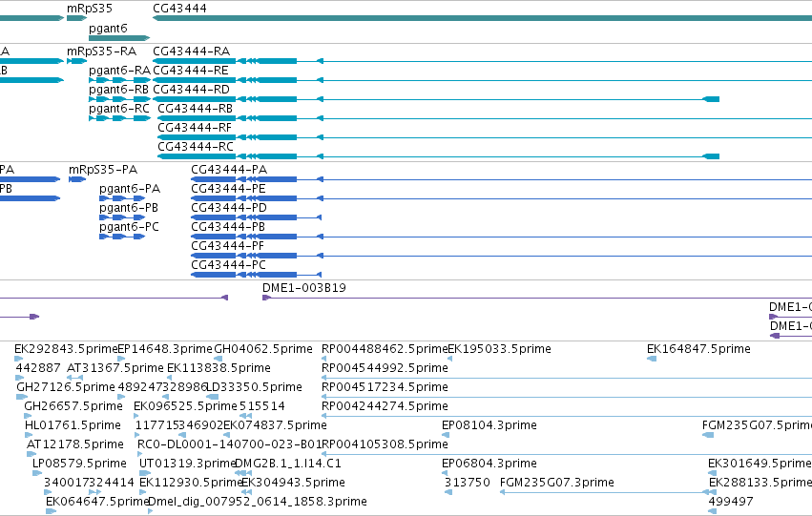Select transcript mRpS35-RA
The width and height of the screenshot is (812, 516).
(101, 52)
